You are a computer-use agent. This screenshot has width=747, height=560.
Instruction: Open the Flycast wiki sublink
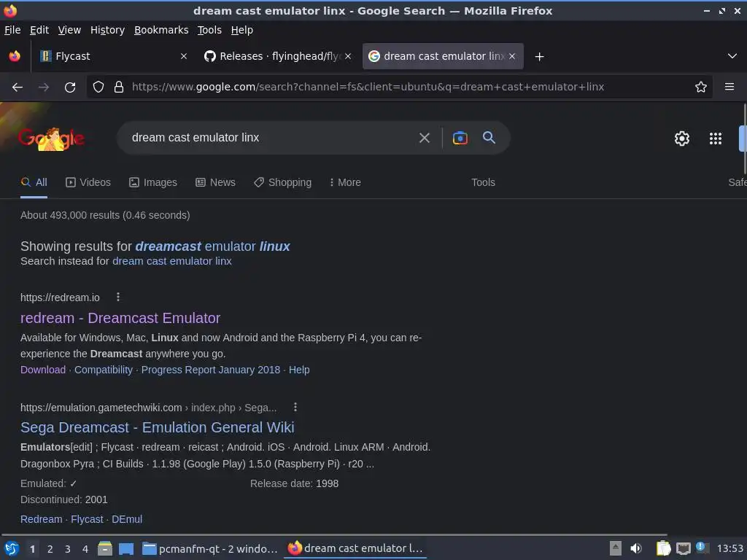click(x=87, y=519)
